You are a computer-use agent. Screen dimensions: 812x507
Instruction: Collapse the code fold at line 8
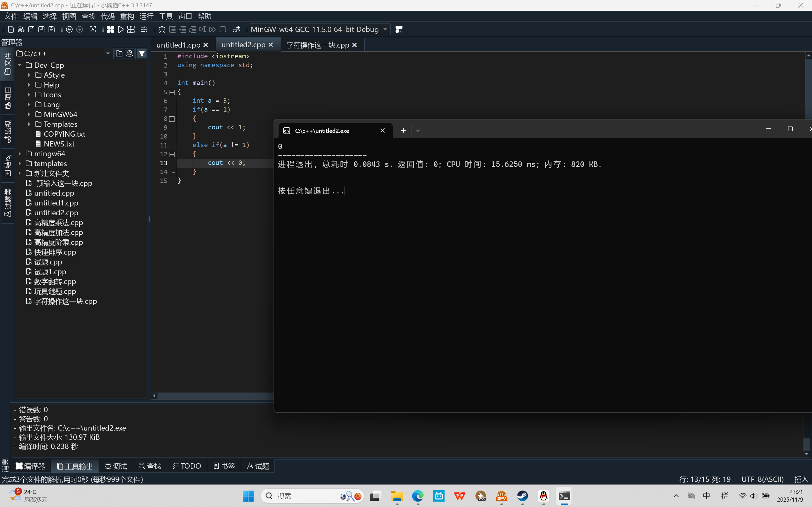pos(172,118)
